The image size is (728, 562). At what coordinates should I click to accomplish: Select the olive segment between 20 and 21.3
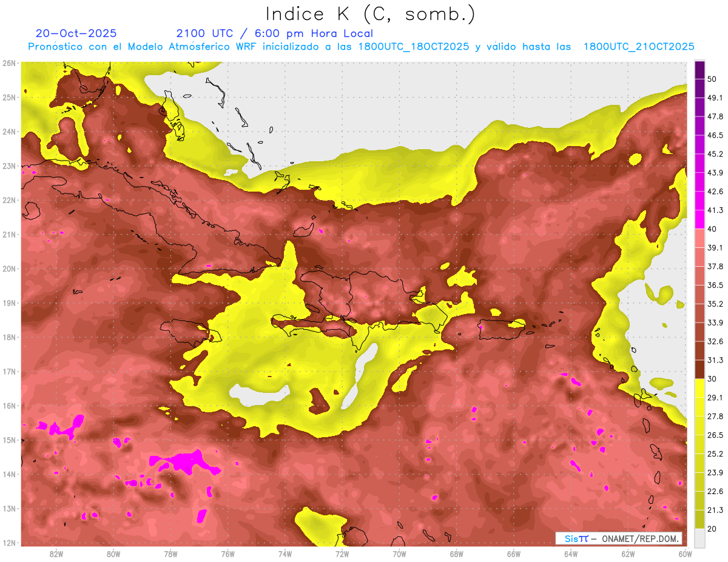(x=699, y=520)
